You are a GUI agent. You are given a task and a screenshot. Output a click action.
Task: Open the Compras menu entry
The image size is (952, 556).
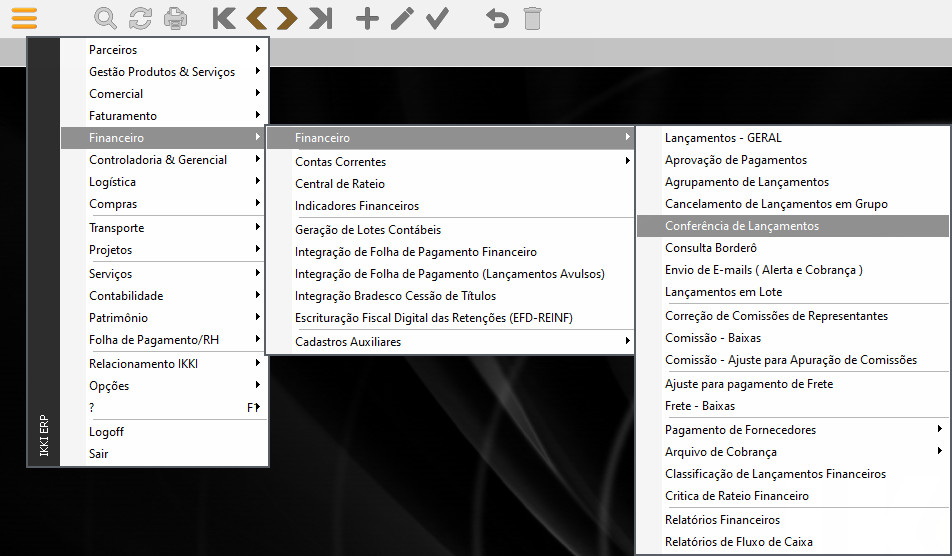coord(164,203)
